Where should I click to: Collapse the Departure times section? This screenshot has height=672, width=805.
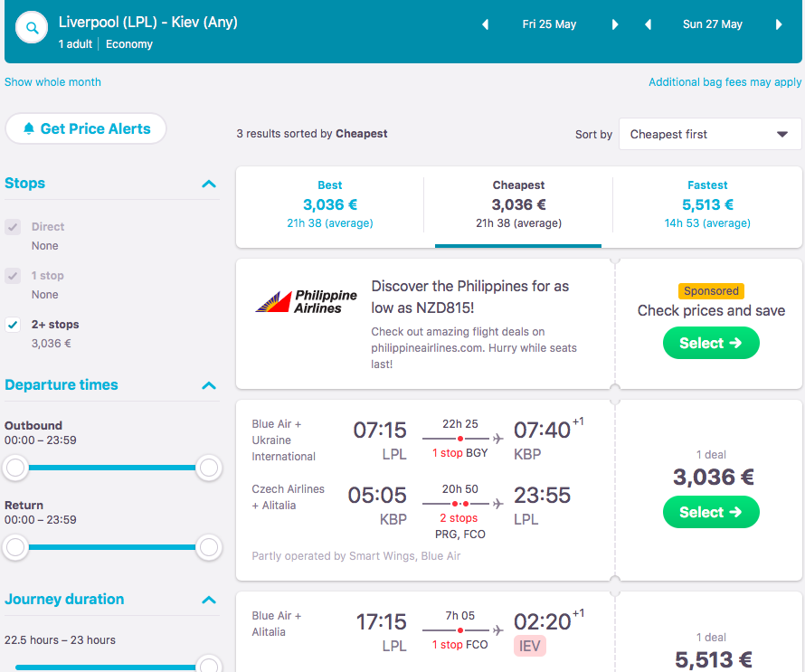point(209,385)
